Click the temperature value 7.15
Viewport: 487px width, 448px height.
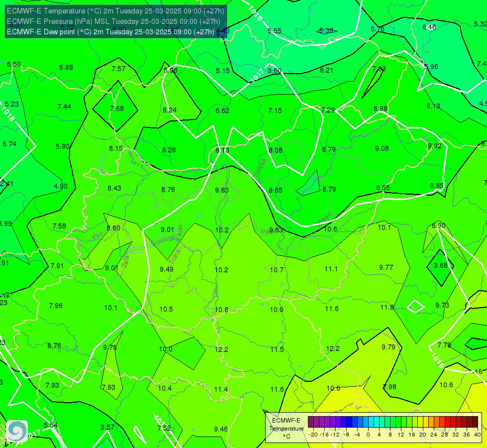[x=275, y=111]
